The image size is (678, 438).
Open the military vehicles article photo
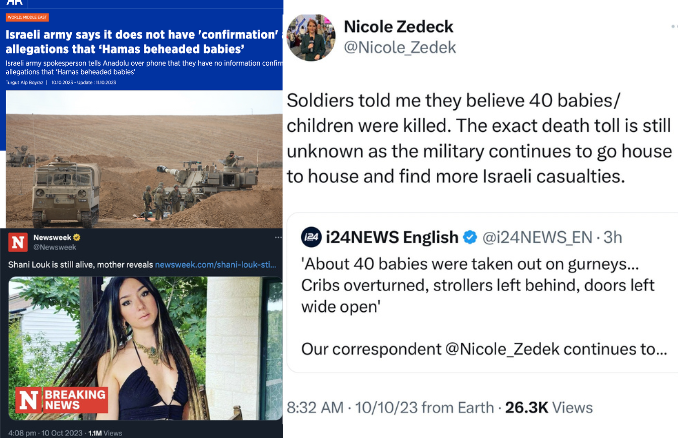pyautogui.click(x=141, y=168)
